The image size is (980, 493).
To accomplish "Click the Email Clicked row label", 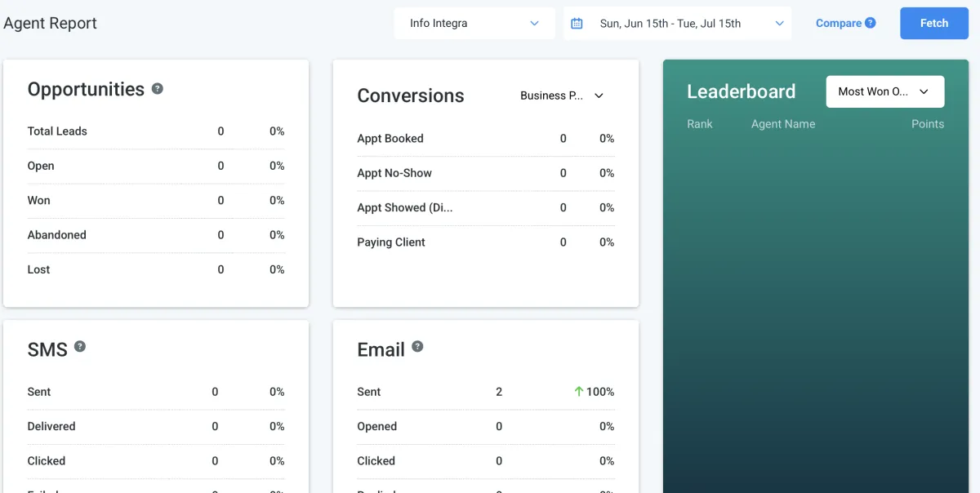I will 376,461.
